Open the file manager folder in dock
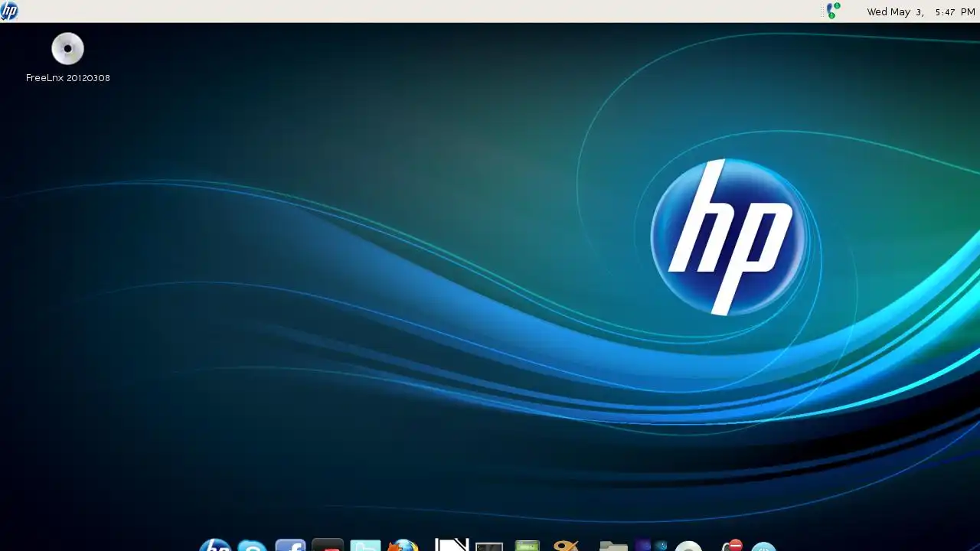Image resolution: width=980 pixels, height=551 pixels. (x=613, y=546)
